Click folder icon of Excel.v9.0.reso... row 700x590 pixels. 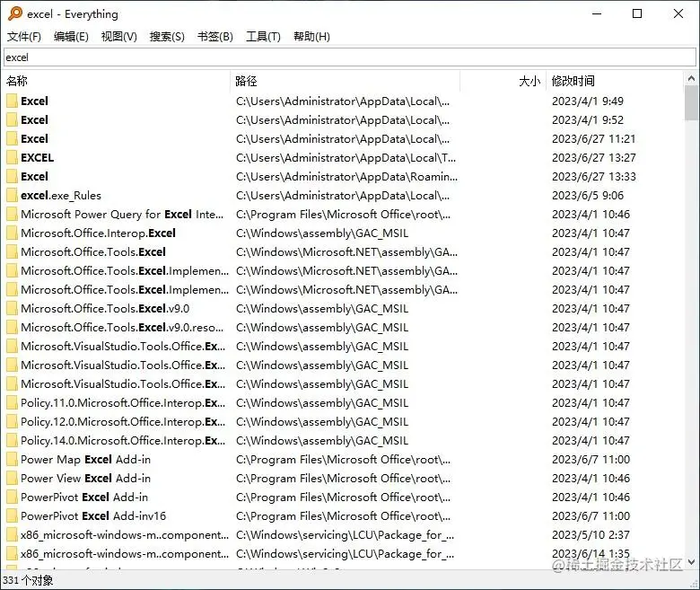[x=12, y=328]
